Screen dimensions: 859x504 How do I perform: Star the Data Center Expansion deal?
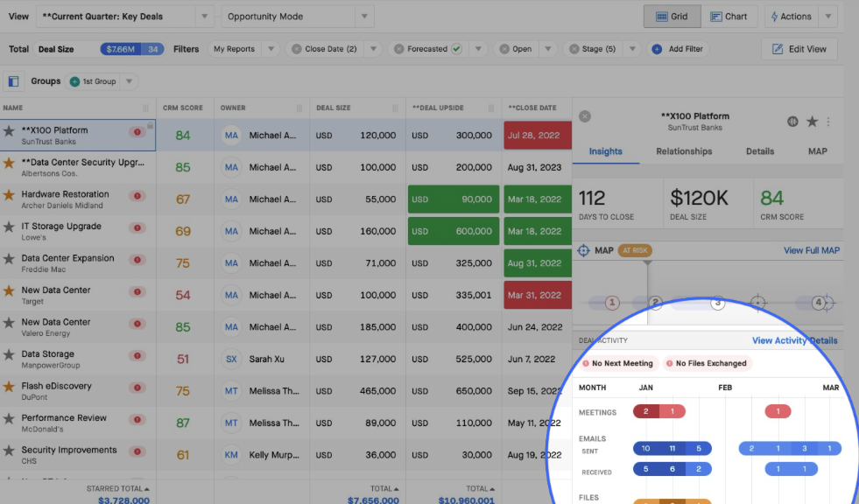click(x=9, y=258)
